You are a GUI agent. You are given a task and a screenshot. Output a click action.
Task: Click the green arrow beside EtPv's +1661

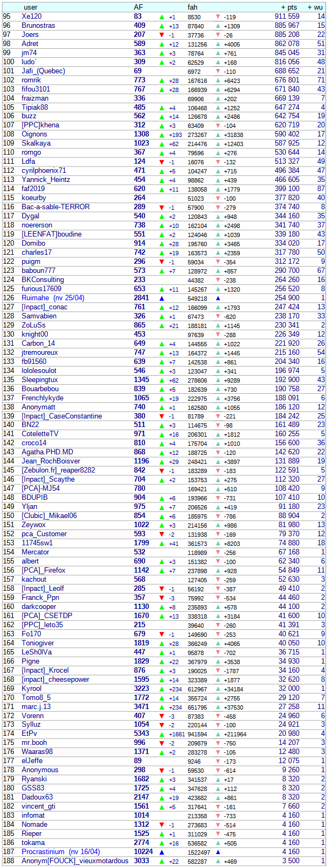(x=162, y=734)
